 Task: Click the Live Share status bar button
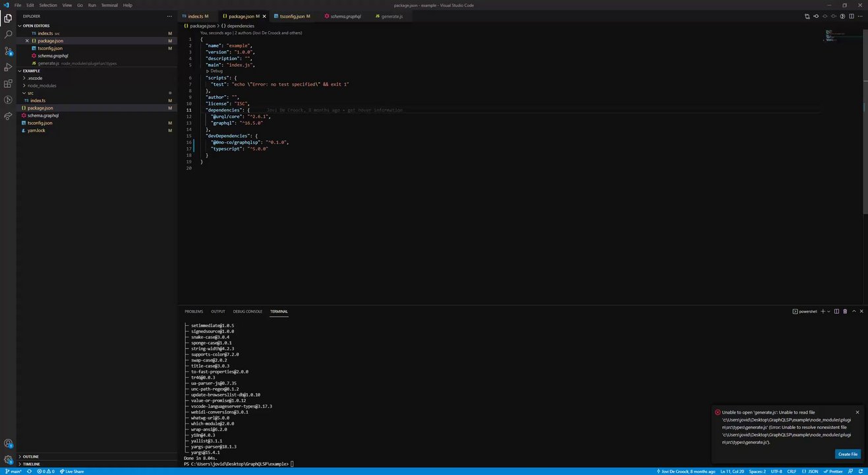click(72, 472)
